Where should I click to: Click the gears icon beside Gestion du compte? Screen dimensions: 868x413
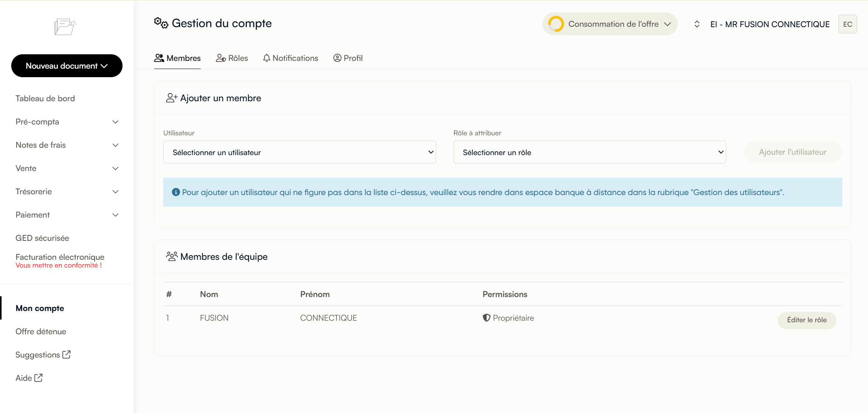[161, 23]
